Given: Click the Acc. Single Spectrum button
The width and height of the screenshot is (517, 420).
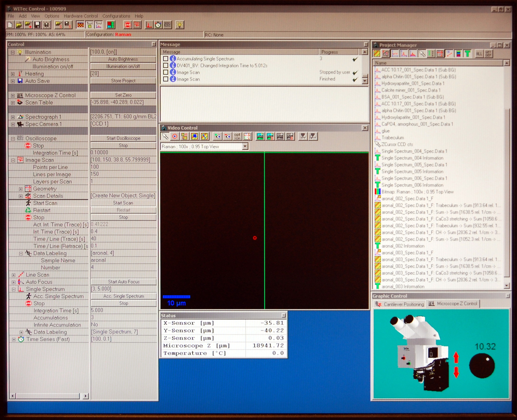Looking at the screenshot, I should click(x=124, y=296).
